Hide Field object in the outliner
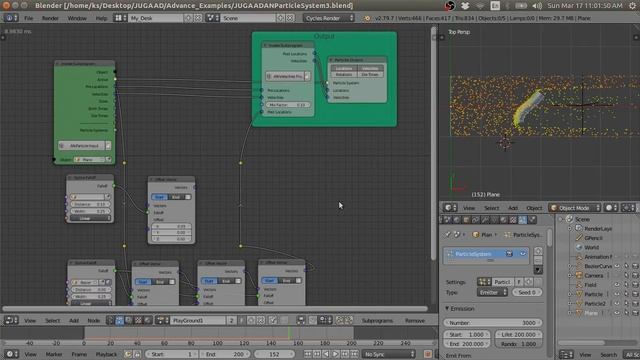The image size is (640, 360). click(618, 285)
